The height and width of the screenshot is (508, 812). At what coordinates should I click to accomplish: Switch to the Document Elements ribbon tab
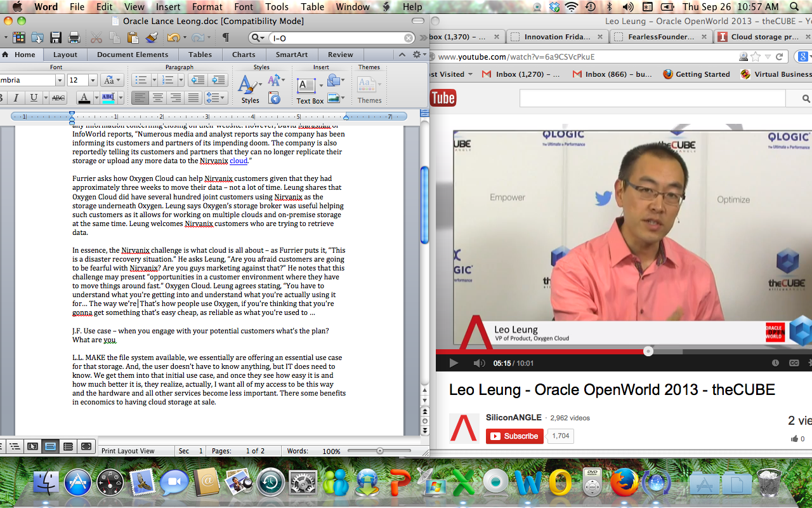click(133, 55)
